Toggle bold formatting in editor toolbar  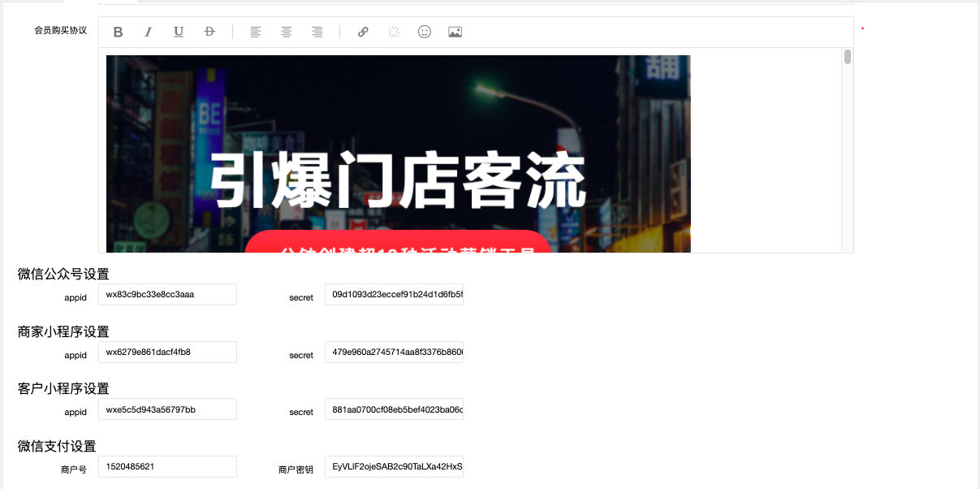click(x=118, y=32)
